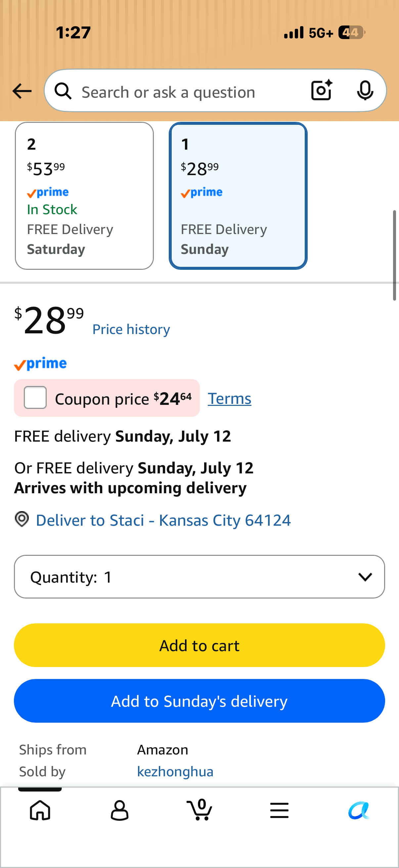Click the Quantity dropdown chevron arrow
Viewport: 399px width, 868px height.
[x=365, y=577]
